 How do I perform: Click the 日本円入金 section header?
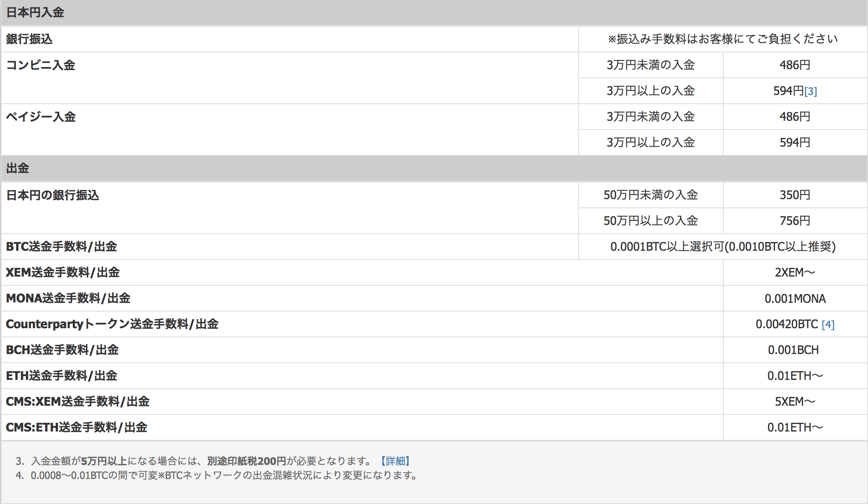[x=35, y=12]
